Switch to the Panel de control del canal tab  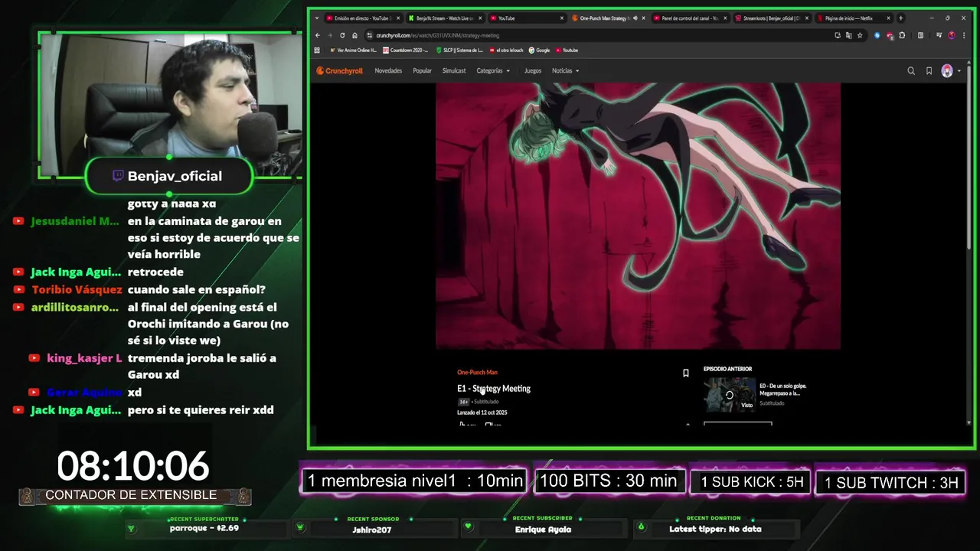pyautogui.click(x=690, y=18)
